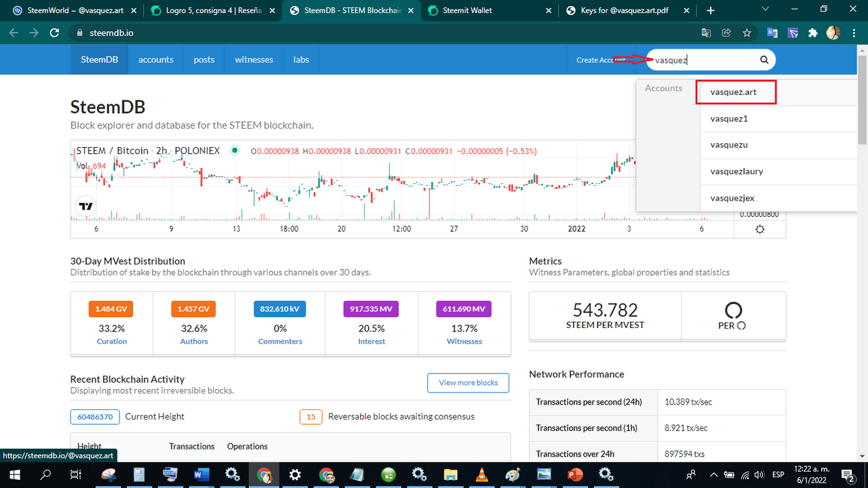
Task: Click the Commenters distribution link
Action: pyautogui.click(x=280, y=342)
